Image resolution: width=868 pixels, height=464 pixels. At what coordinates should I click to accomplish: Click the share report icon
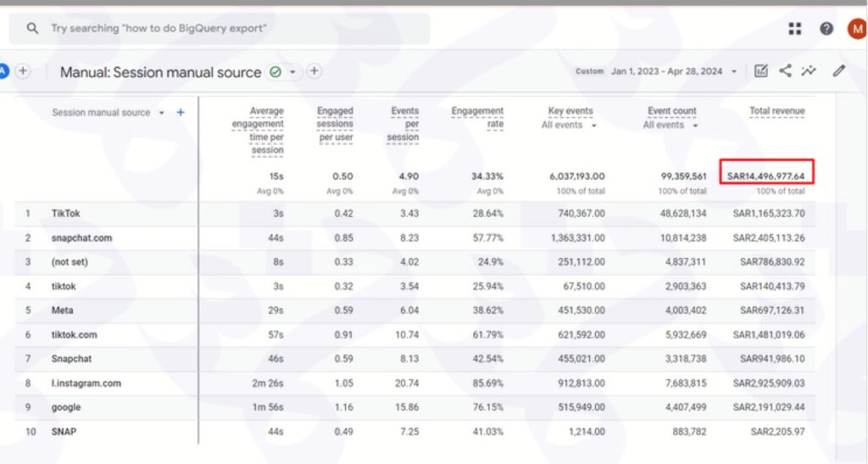tap(785, 71)
